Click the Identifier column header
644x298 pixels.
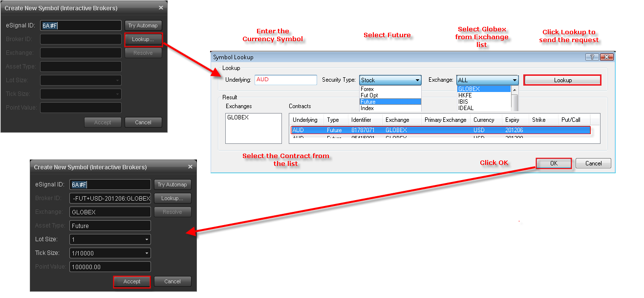(366, 120)
